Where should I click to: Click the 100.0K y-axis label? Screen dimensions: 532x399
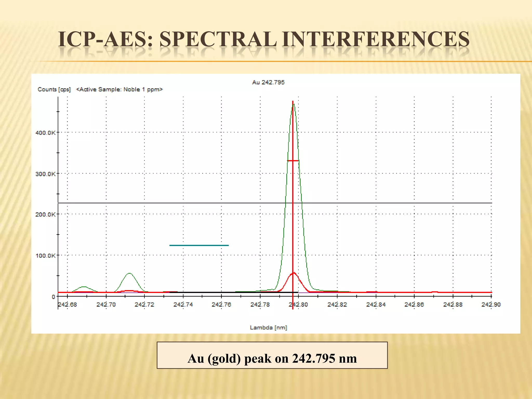(x=45, y=256)
